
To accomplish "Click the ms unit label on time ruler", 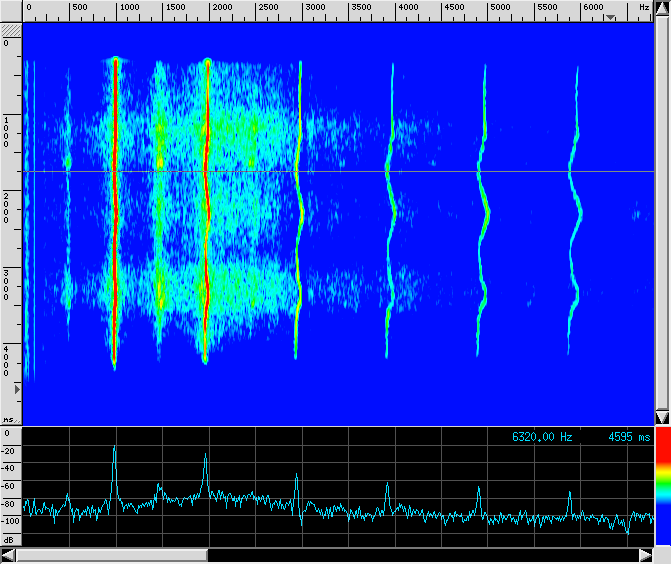I will (9, 420).
